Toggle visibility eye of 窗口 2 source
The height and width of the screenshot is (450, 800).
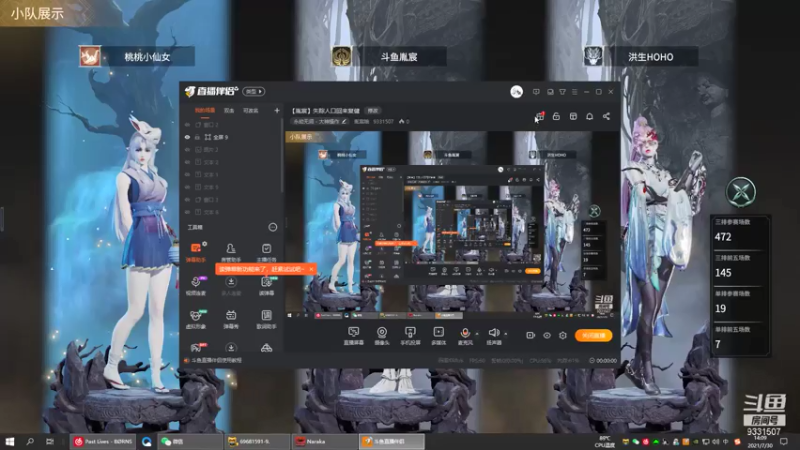pyautogui.click(x=187, y=124)
